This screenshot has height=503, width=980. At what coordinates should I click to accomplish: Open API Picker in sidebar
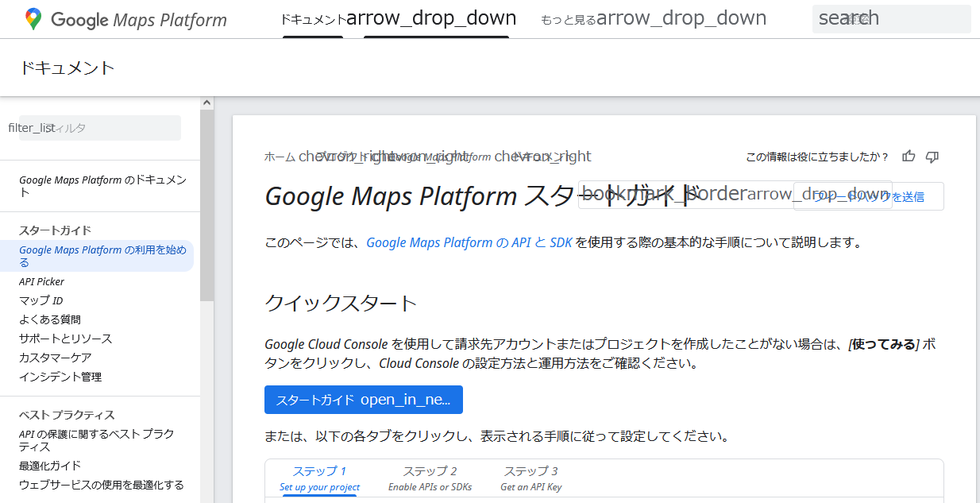(42, 281)
